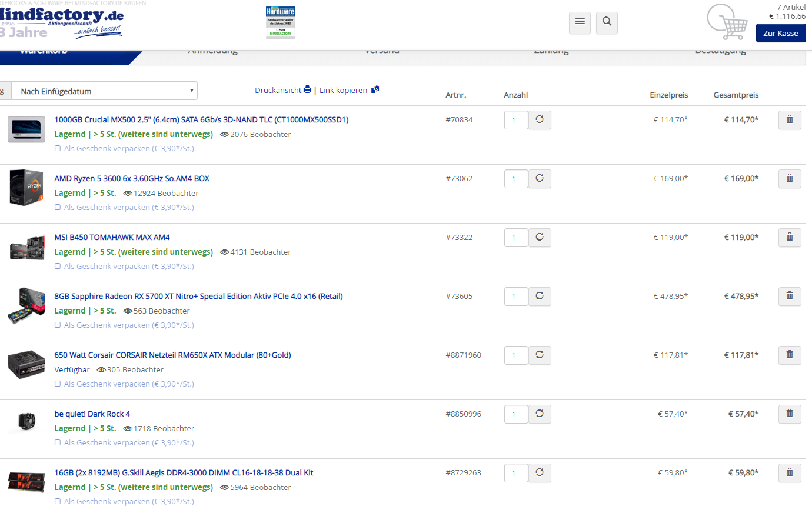Click quantity field for G.Skill Aegis

[x=516, y=473]
